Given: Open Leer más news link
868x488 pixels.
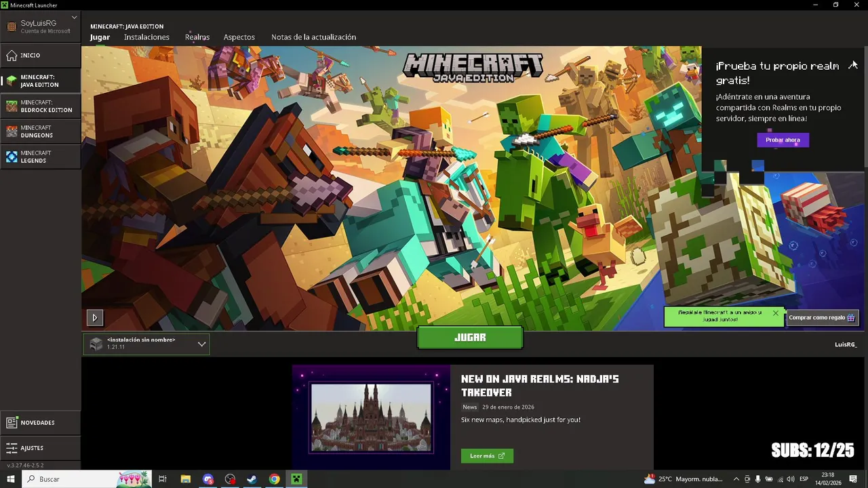Looking at the screenshot, I should tap(487, 456).
